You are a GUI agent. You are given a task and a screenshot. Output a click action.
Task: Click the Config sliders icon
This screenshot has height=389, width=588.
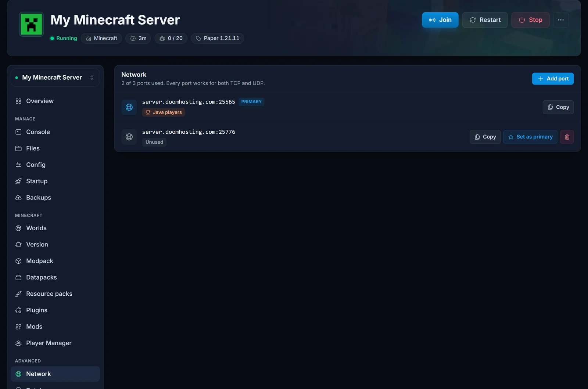tap(18, 165)
